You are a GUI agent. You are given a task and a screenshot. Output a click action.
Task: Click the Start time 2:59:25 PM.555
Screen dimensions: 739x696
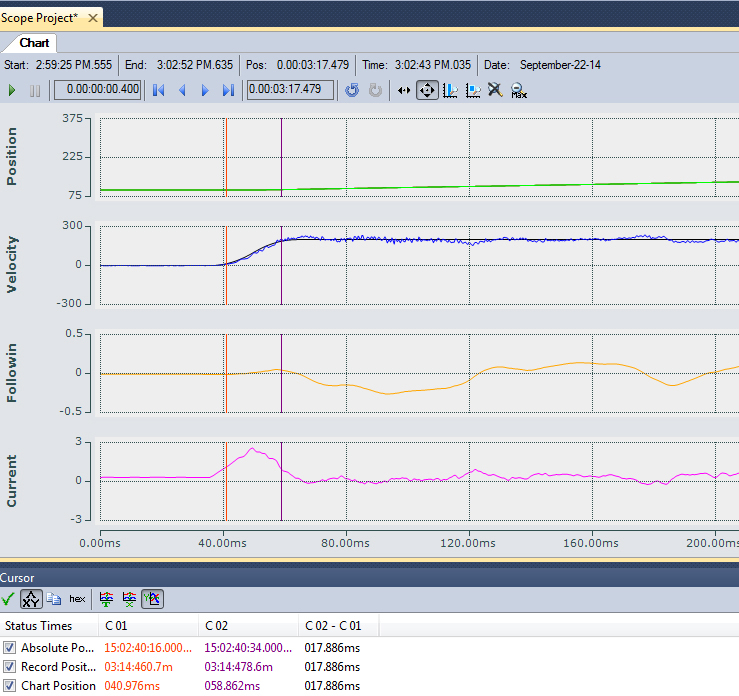coord(74,65)
